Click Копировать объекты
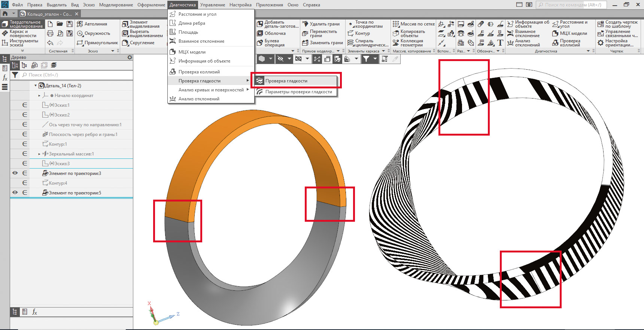644x330 pixels. [x=408, y=33]
